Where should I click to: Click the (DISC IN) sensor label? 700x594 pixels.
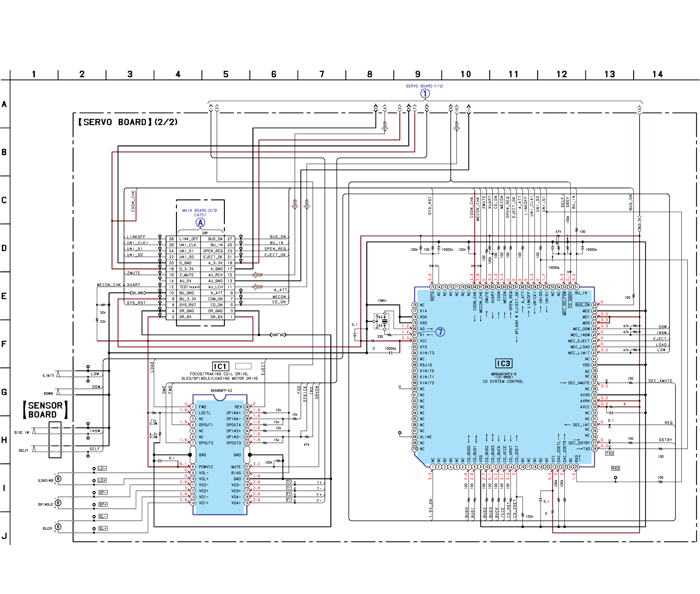(x=22, y=432)
